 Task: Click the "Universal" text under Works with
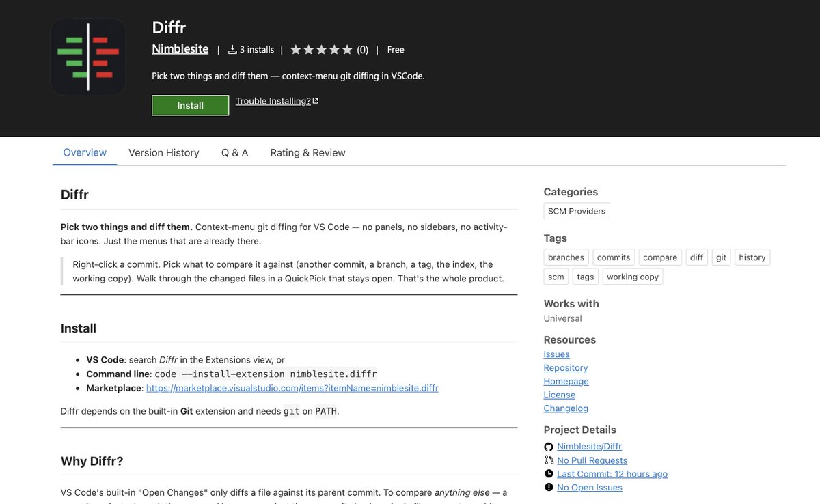[x=563, y=318]
